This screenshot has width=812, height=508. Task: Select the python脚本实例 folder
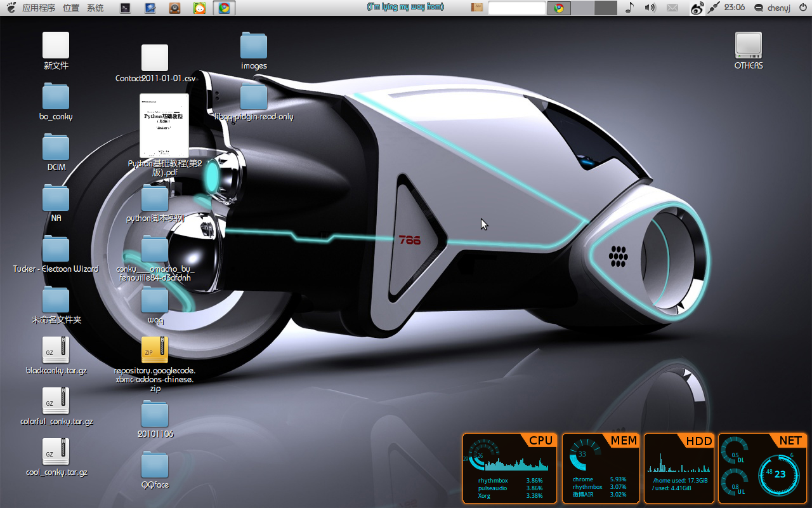point(155,203)
